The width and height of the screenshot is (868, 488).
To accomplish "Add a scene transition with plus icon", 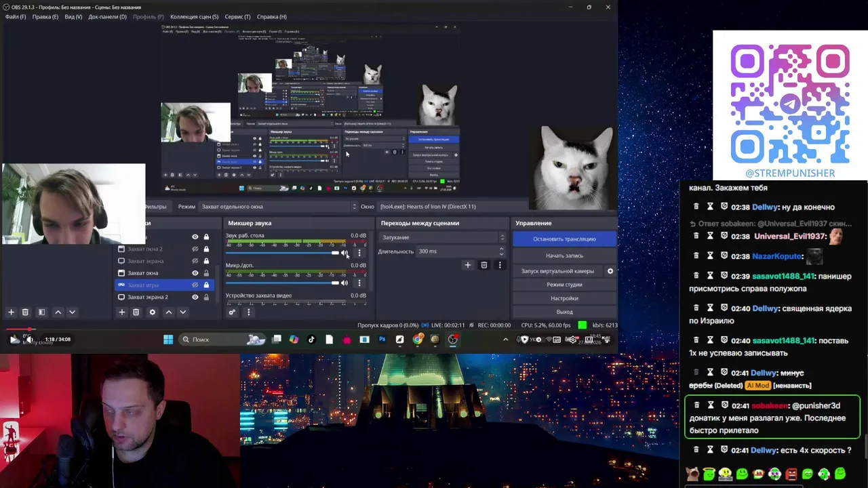I will click(x=467, y=265).
